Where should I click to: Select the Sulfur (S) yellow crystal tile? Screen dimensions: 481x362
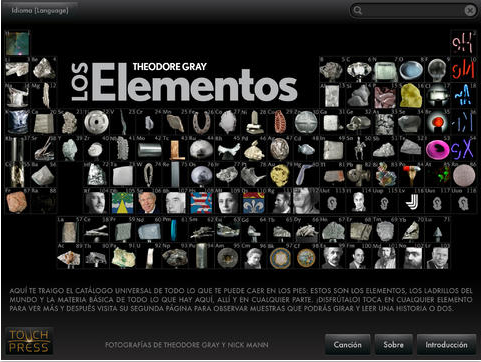(411, 96)
